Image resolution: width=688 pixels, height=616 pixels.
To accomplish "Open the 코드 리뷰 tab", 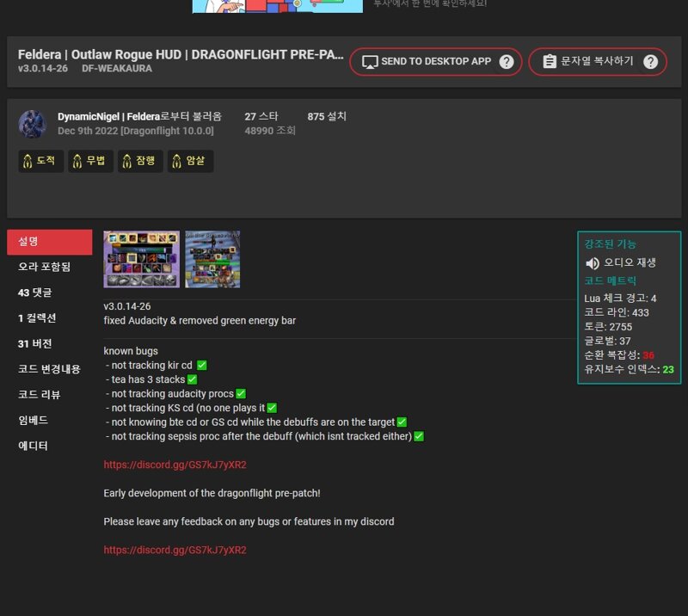I will tap(50, 395).
